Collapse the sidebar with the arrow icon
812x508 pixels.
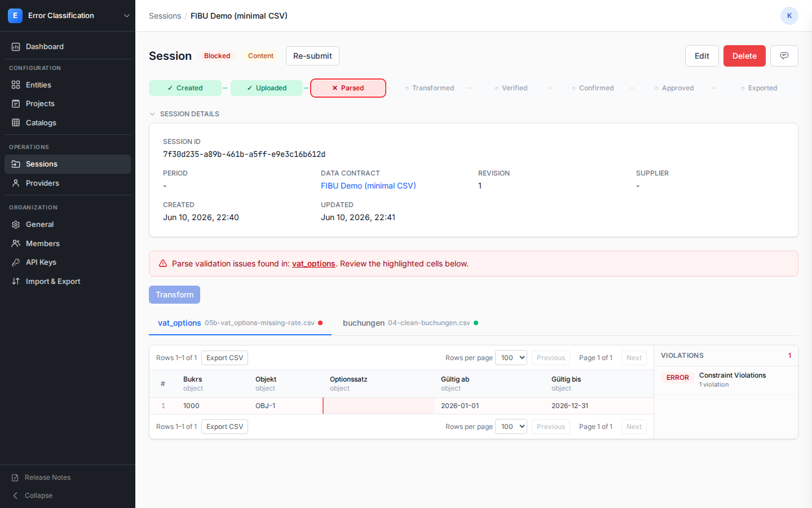(15, 496)
